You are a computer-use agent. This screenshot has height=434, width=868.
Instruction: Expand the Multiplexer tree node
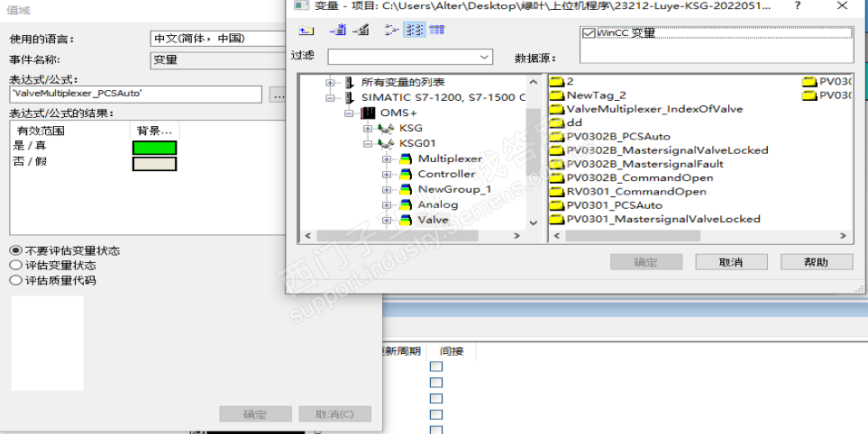click(x=387, y=159)
